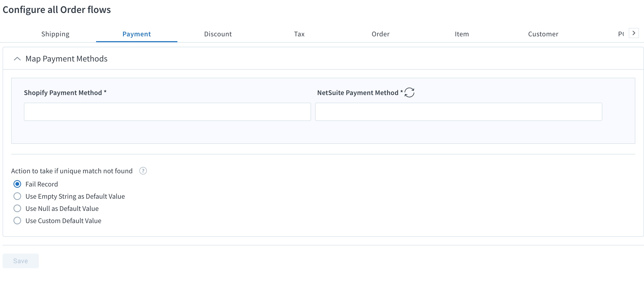Select the Fail Record option
This screenshot has height=281, width=644.
(x=17, y=184)
